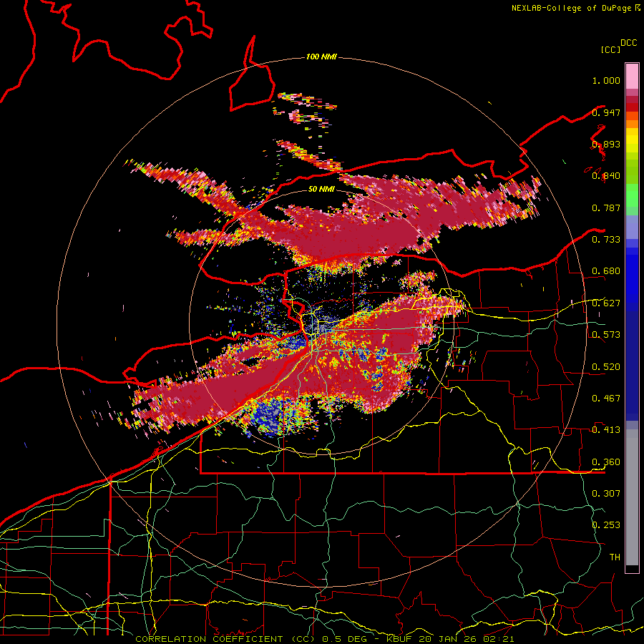Image resolution: width=644 pixels, height=644 pixels.
Task: Click the 0.520 scale value
Action: click(606, 367)
